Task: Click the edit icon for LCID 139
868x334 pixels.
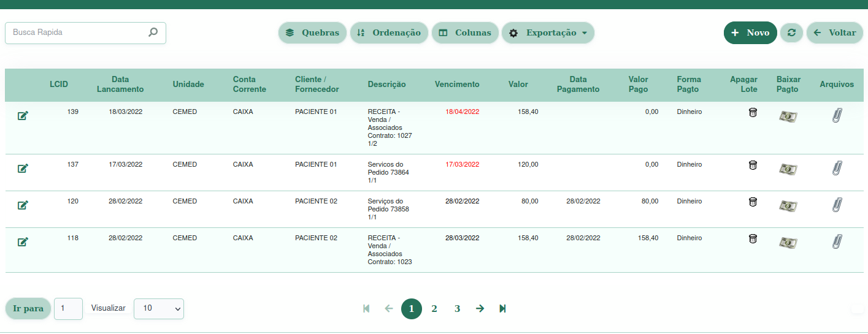Action: pos(23,116)
